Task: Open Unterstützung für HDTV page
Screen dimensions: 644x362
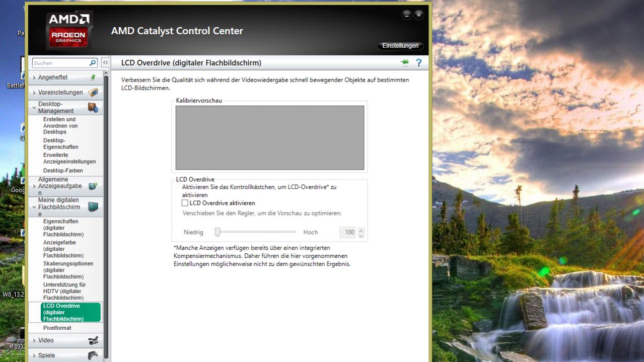Action: click(64, 292)
